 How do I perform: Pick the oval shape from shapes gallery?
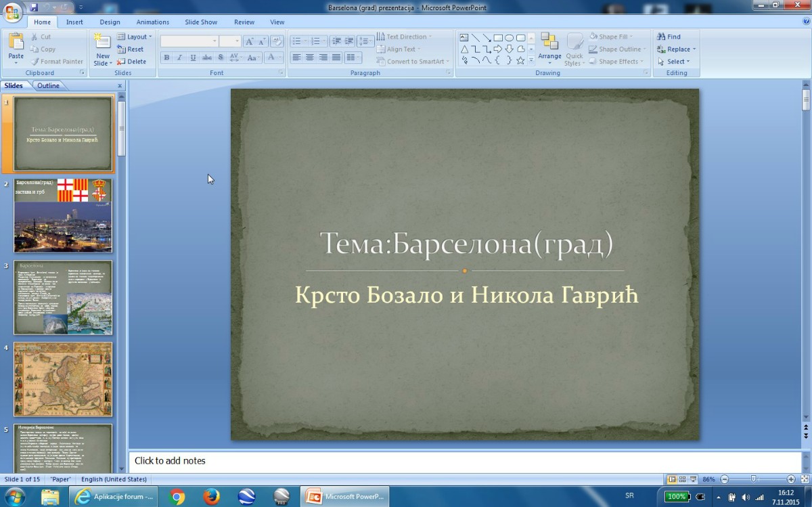tap(509, 38)
